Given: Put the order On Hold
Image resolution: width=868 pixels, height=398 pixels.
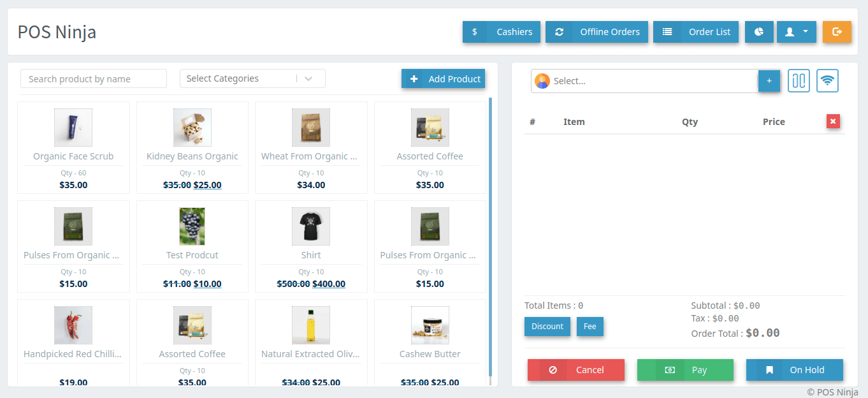Looking at the screenshot, I should (x=794, y=370).
